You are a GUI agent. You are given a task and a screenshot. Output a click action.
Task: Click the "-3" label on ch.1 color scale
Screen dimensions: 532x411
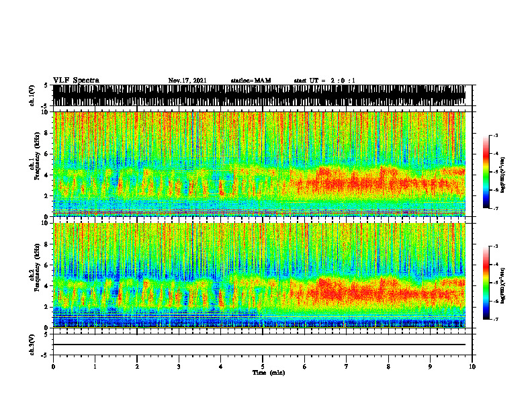click(x=496, y=135)
